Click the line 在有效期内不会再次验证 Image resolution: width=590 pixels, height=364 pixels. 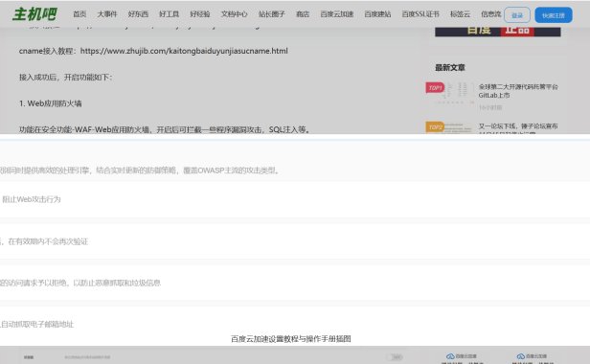tap(48, 241)
